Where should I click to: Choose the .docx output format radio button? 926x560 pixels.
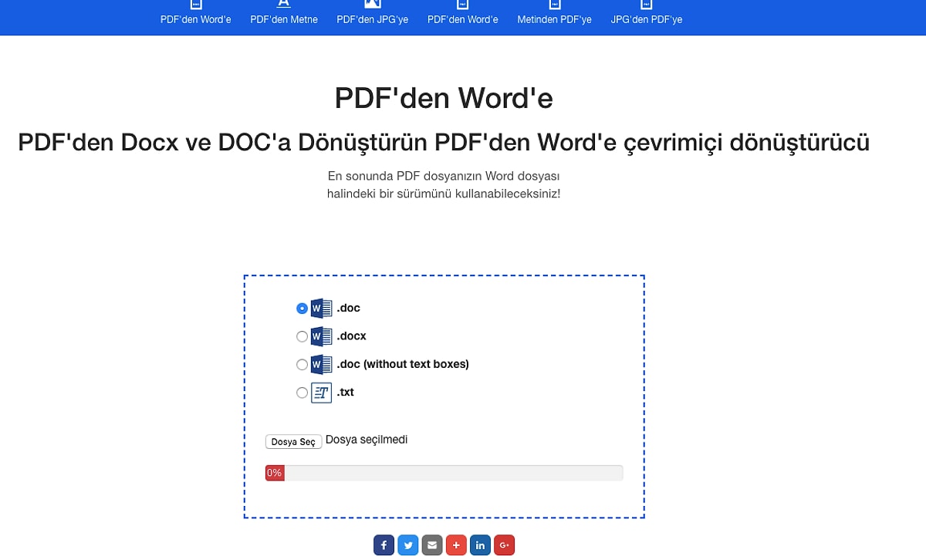[x=302, y=336]
